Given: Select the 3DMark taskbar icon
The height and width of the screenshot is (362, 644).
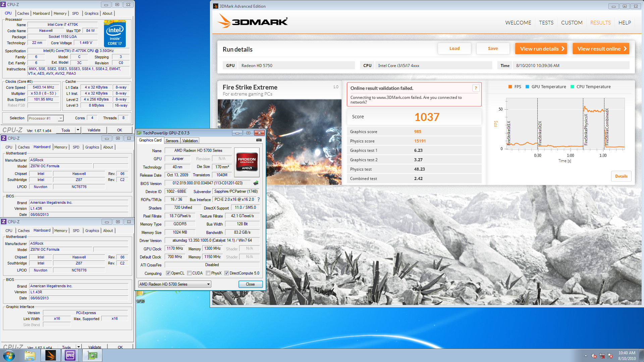Looking at the screenshot, I should pos(51,355).
